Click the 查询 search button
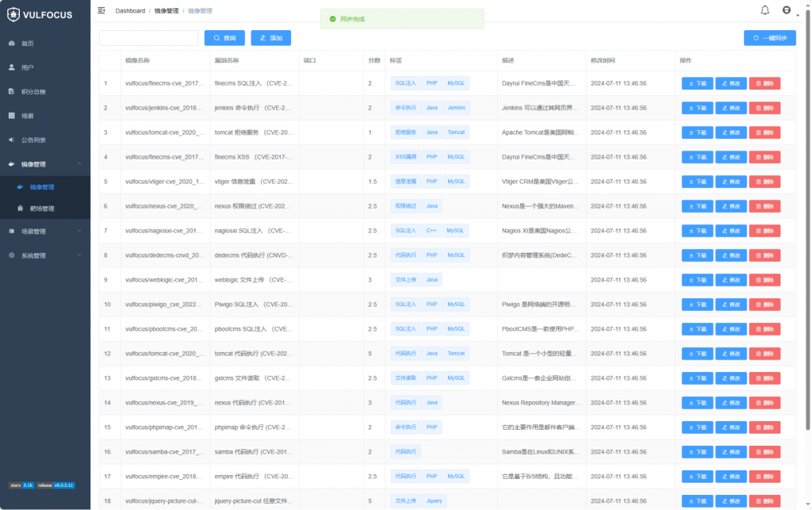 coord(224,38)
